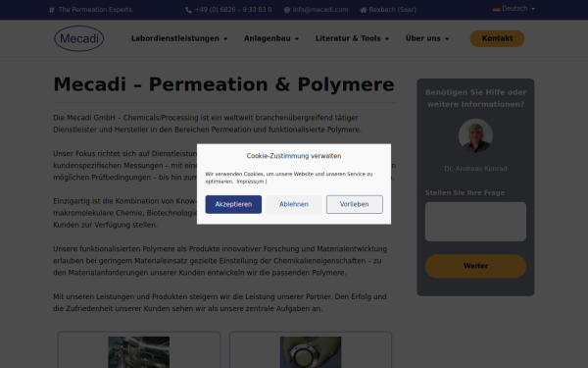Click the Labordienstleistungen dropdown arrow
Image resolution: width=588 pixels, height=368 pixels.
225,38
